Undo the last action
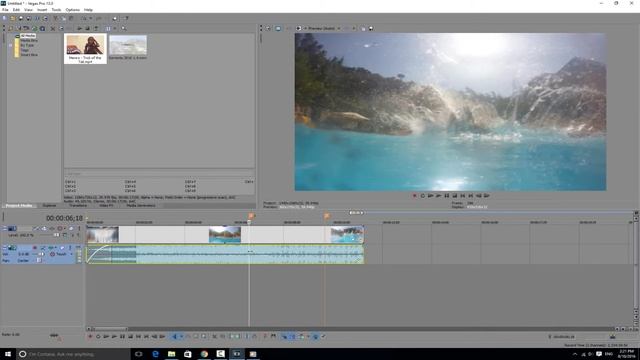640x360 pixels. coord(84,18)
